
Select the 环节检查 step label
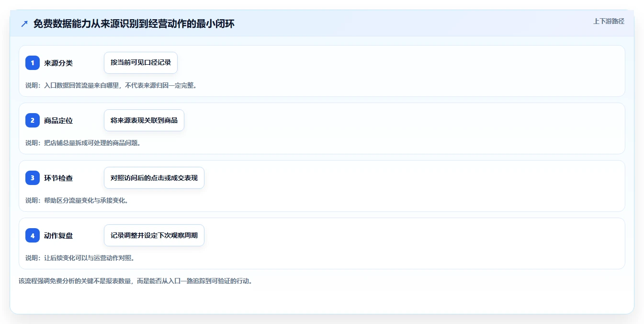coord(58,178)
